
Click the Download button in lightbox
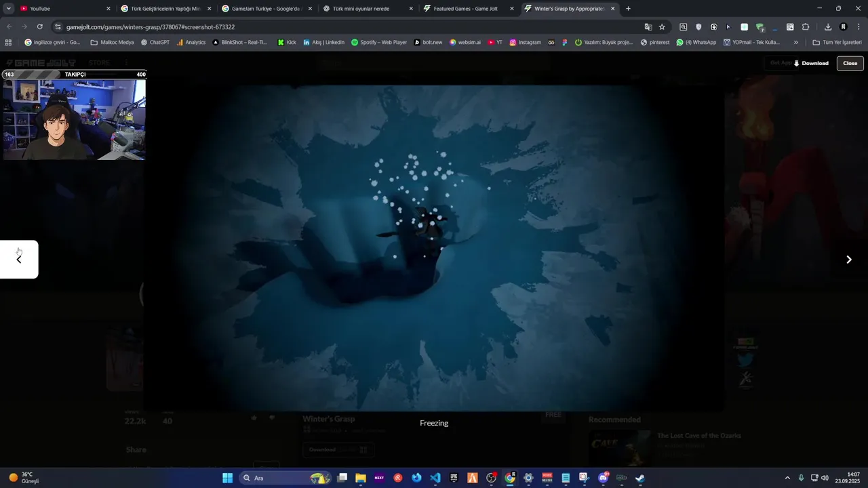[x=810, y=63]
